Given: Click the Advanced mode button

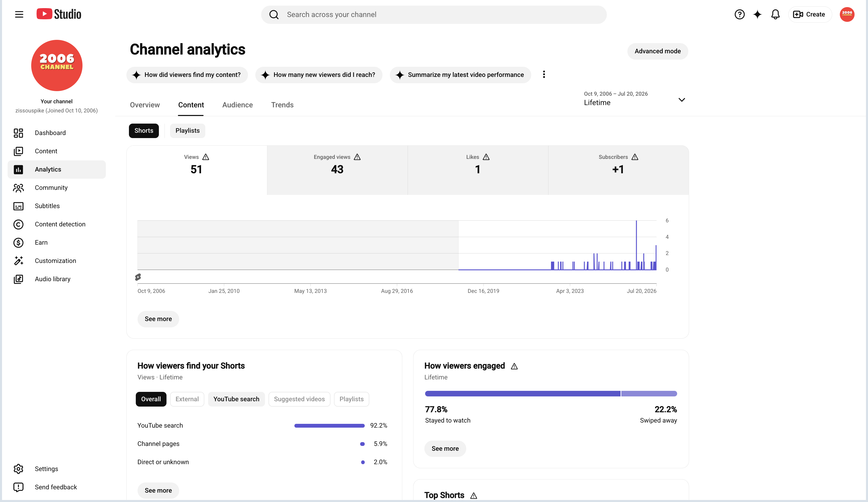Looking at the screenshot, I should click(x=658, y=51).
